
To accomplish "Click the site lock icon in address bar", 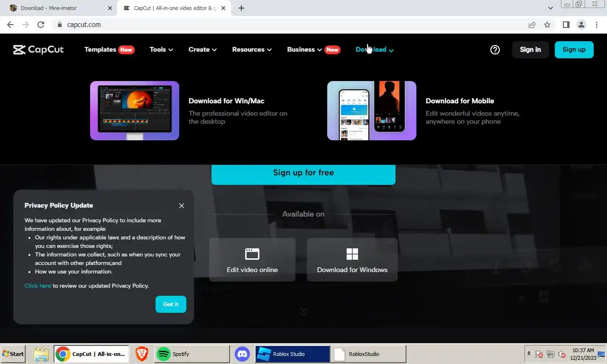I will [x=59, y=25].
